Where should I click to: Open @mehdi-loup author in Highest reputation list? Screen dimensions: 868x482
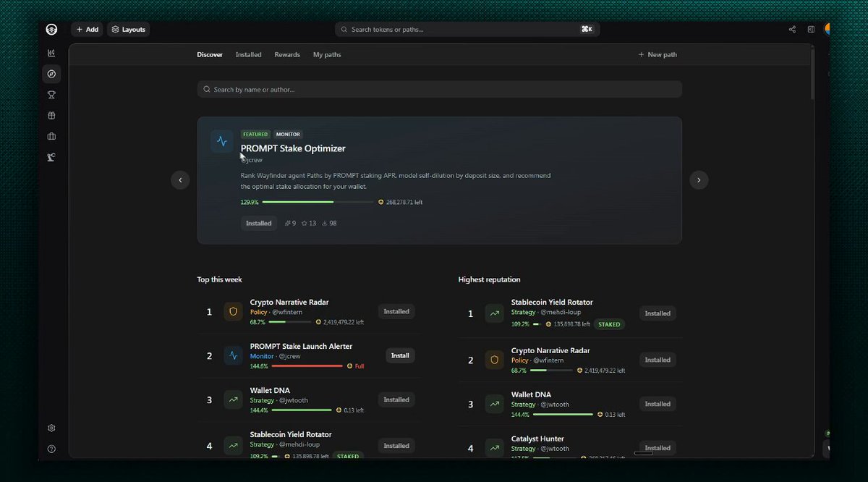point(561,313)
